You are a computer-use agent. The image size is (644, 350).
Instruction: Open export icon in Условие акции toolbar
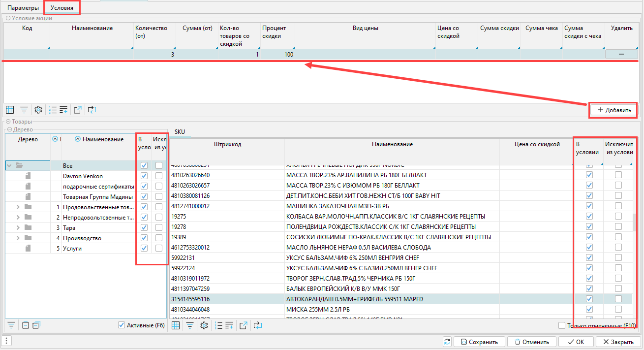pyautogui.click(x=78, y=110)
